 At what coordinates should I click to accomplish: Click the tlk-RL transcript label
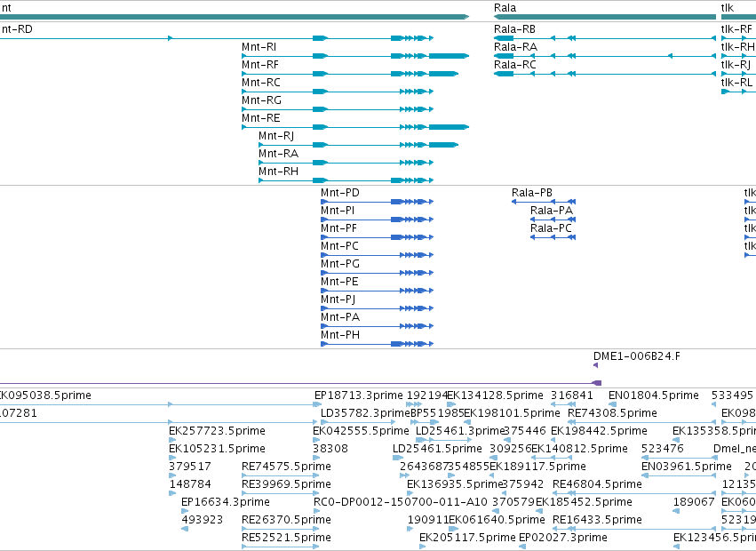tap(736, 83)
